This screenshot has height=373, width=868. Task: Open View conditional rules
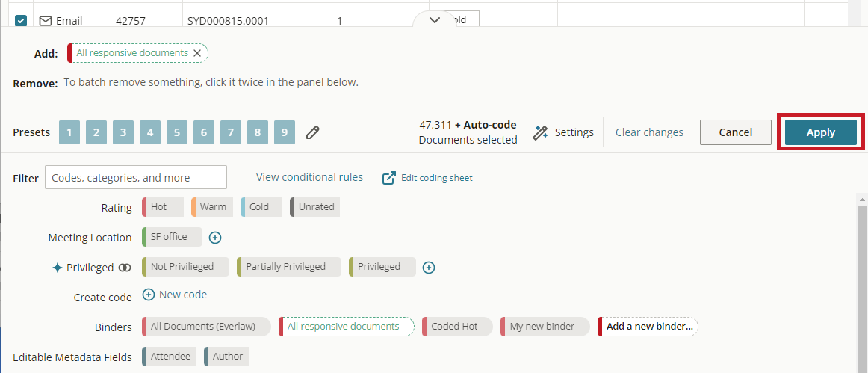(309, 177)
